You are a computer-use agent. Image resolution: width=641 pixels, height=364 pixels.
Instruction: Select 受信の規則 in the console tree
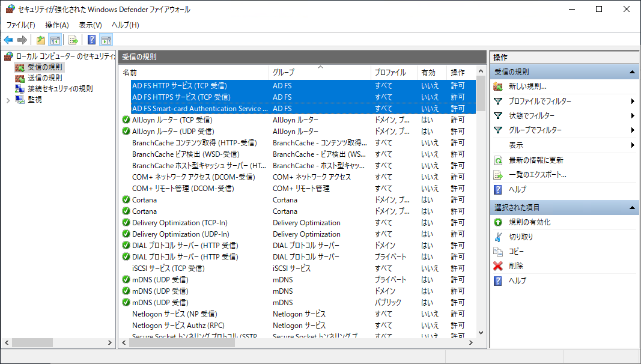[x=45, y=67]
